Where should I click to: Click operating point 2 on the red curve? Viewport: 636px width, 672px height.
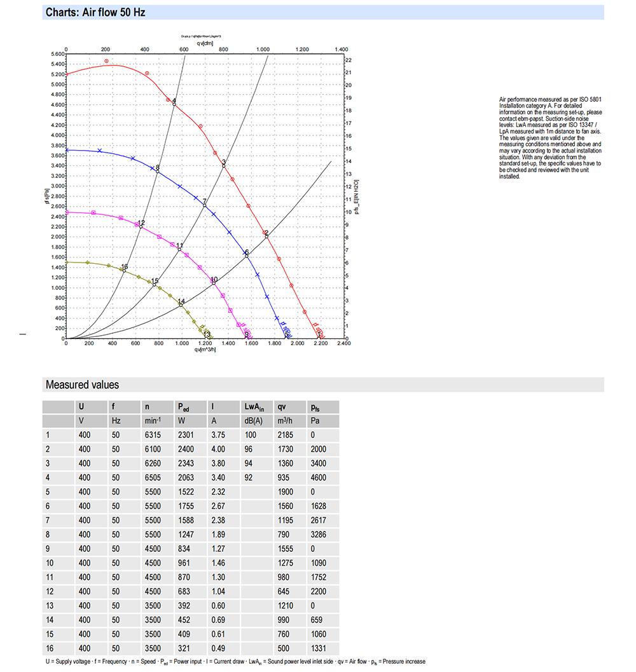click(x=266, y=237)
